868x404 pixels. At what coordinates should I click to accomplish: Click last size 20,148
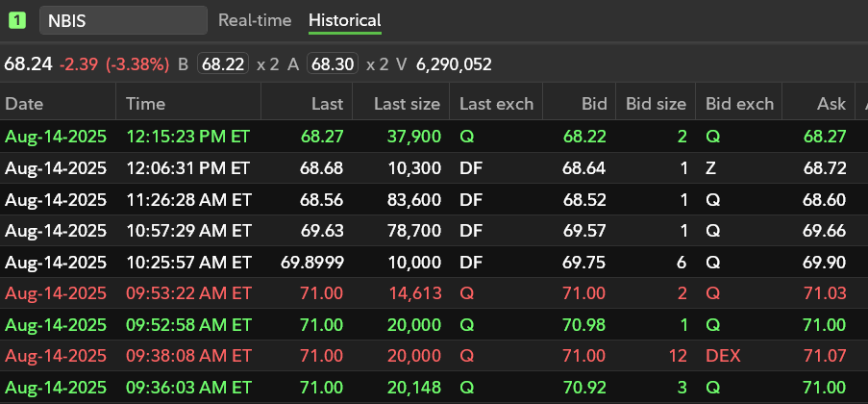point(414,387)
